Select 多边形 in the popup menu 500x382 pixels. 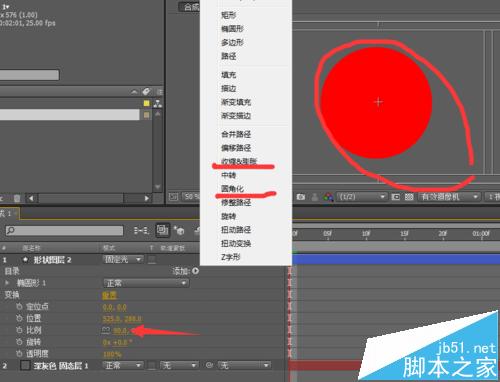click(232, 43)
